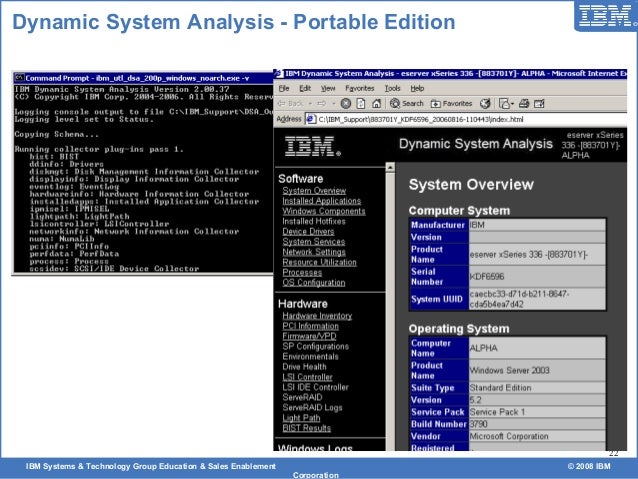The width and height of the screenshot is (638, 479).
Task: Click the Hardware section heading
Action: pyautogui.click(x=302, y=304)
